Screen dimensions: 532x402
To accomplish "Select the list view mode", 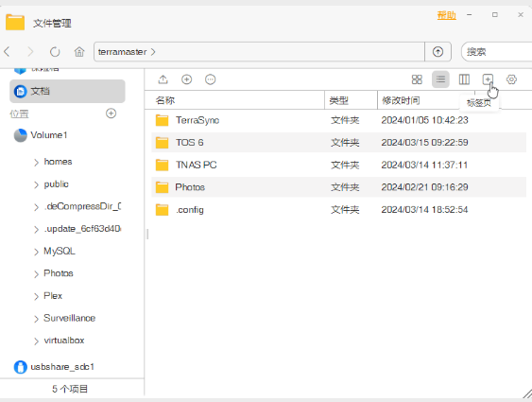I will click(440, 79).
